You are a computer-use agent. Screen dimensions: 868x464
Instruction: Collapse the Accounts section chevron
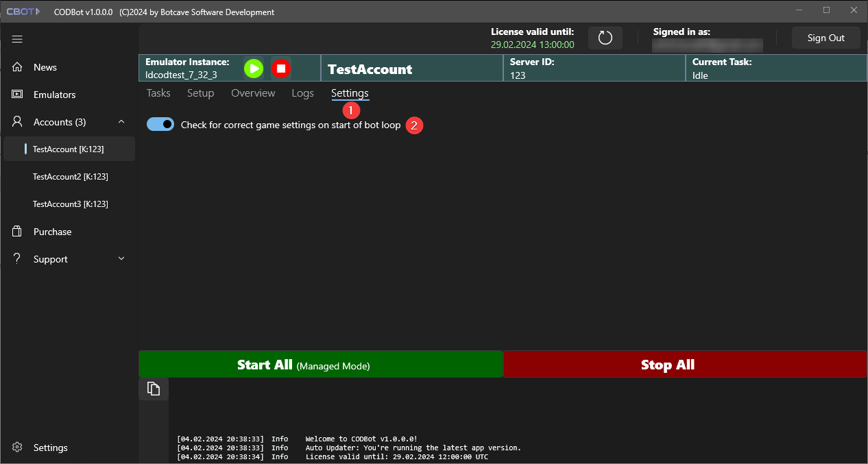pos(121,122)
